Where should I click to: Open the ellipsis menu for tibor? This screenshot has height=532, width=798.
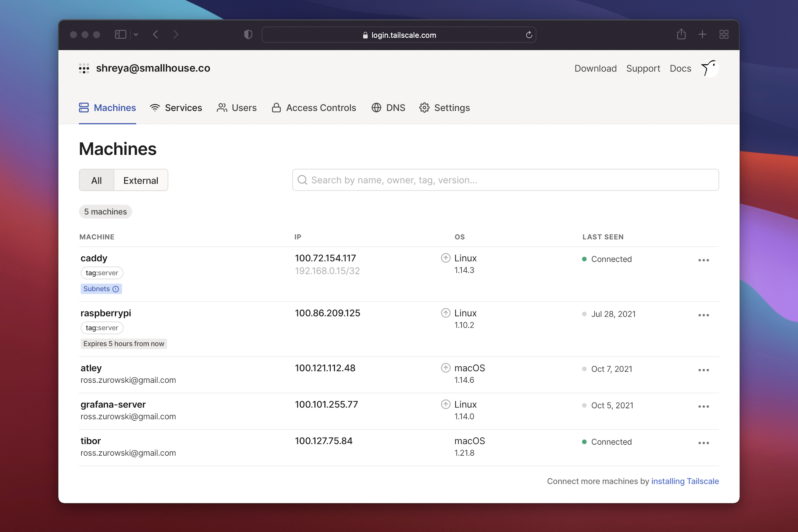point(704,443)
